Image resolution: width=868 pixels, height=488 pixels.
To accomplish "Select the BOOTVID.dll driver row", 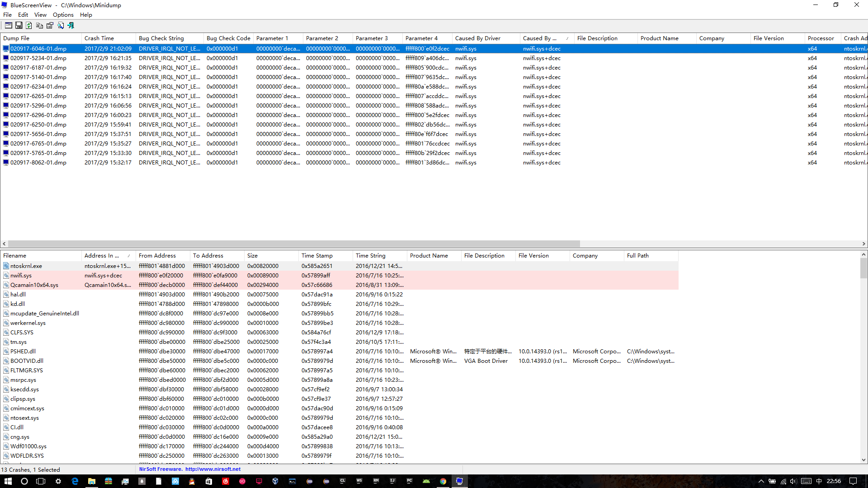I will click(x=339, y=361).
